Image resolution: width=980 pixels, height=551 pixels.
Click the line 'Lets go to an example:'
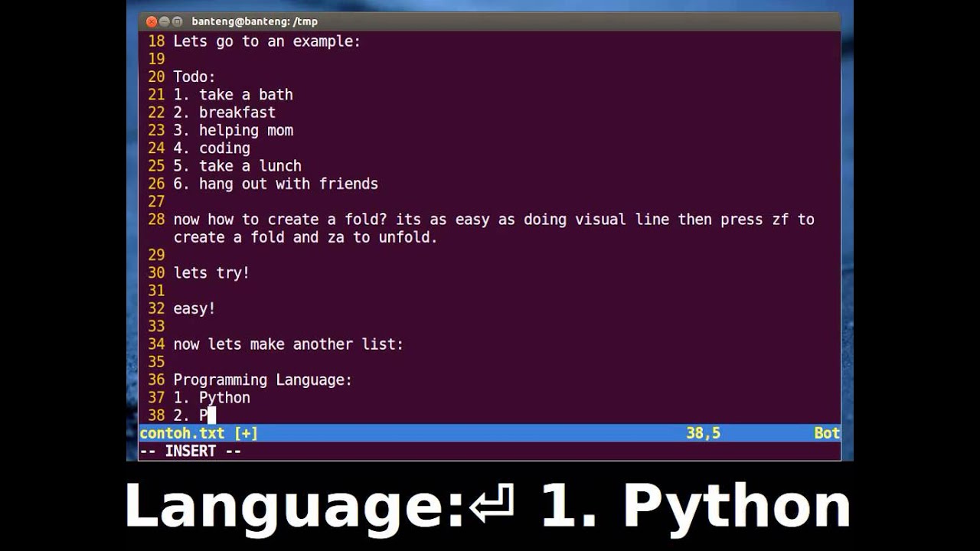coord(266,41)
